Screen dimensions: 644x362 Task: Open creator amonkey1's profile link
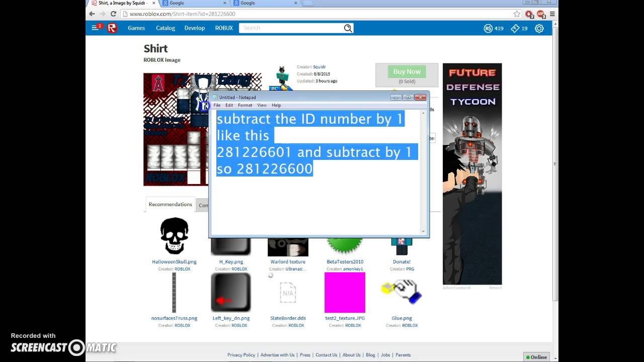[353, 269]
